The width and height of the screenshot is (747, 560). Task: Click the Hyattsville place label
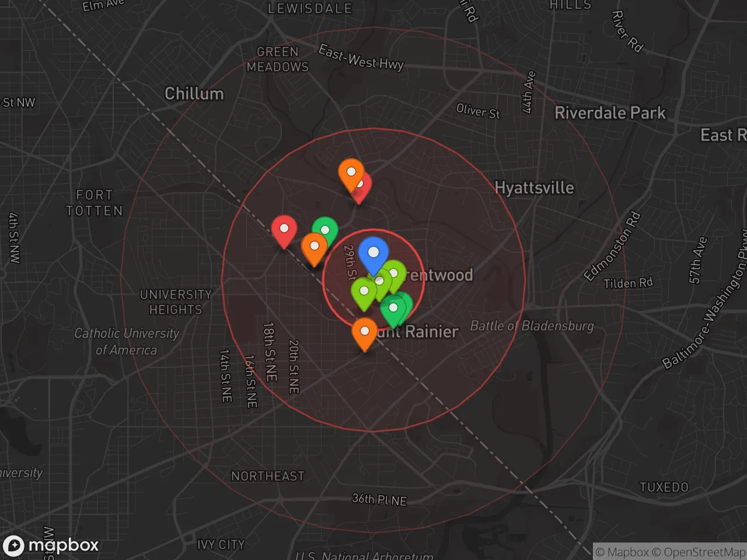click(x=534, y=188)
